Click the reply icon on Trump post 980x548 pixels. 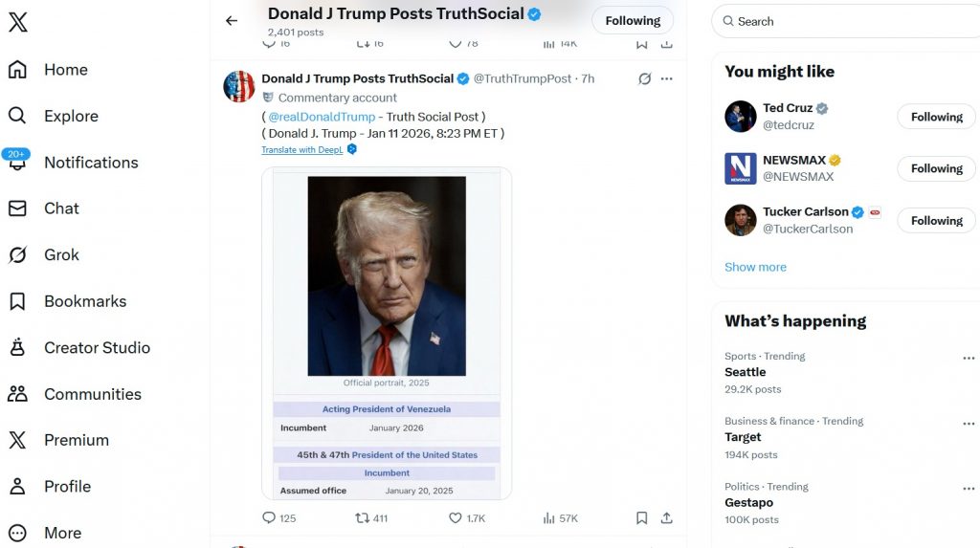(269, 517)
